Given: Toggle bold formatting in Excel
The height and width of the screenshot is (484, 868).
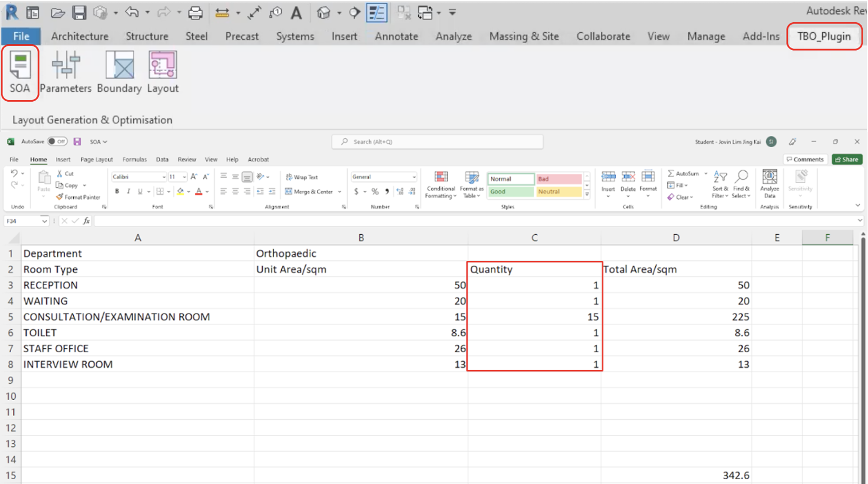Looking at the screenshot, I should 117,191.
